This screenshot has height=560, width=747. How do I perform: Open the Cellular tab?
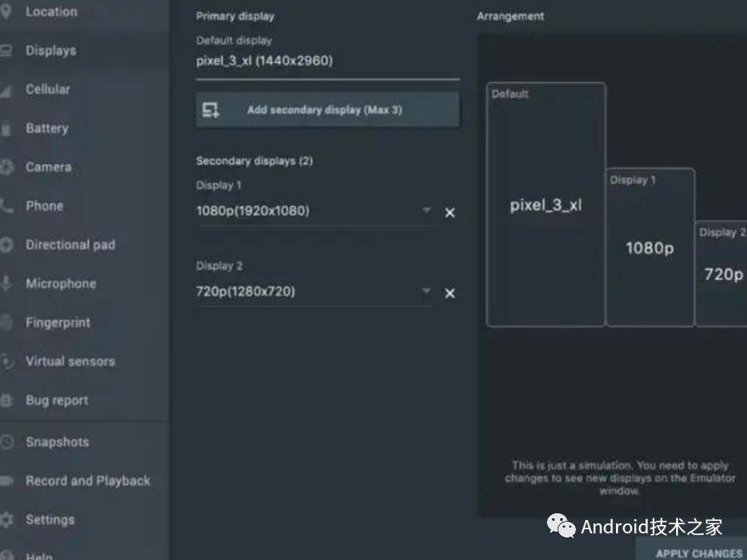point(84,89)
